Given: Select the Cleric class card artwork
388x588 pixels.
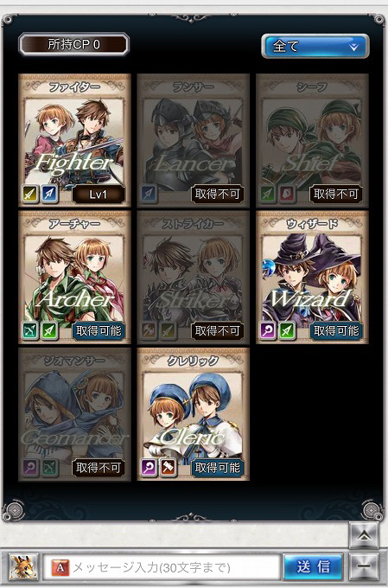Looking at the screenshot, I should [193, 414].
